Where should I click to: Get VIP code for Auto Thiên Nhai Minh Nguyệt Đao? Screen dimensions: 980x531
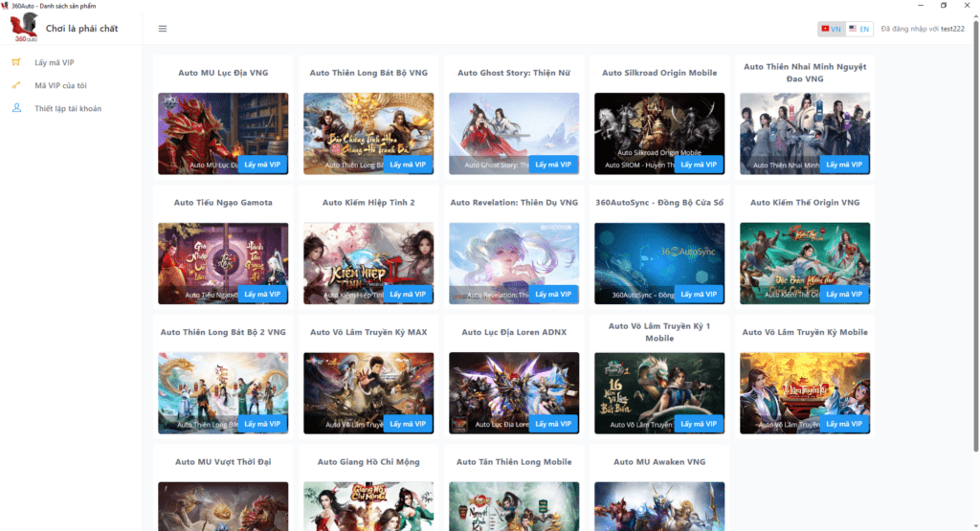pos(844,165)
